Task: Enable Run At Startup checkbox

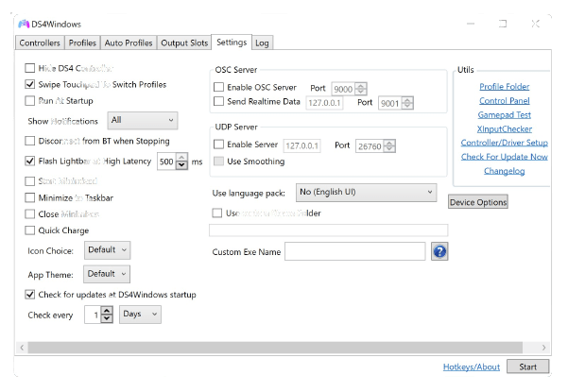Action: (29, 101)
